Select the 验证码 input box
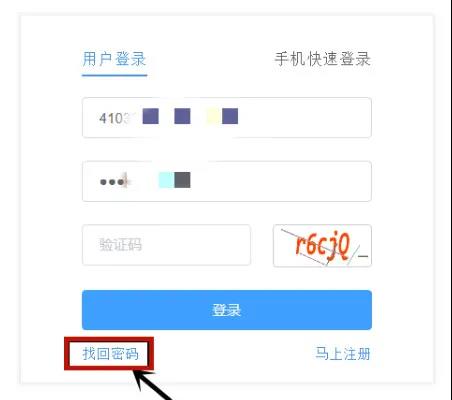 [166, 245]
